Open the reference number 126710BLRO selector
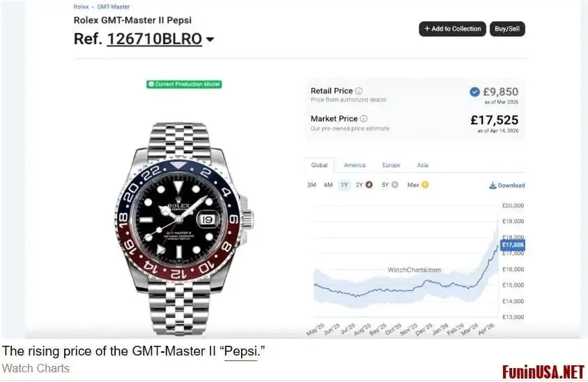 click(155, 39)
